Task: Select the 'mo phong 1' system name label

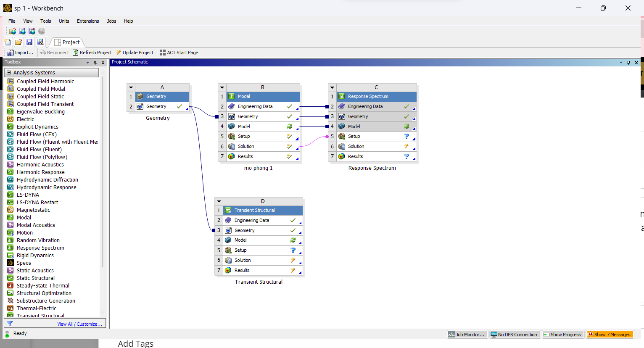Action: (x=259, y=168)
